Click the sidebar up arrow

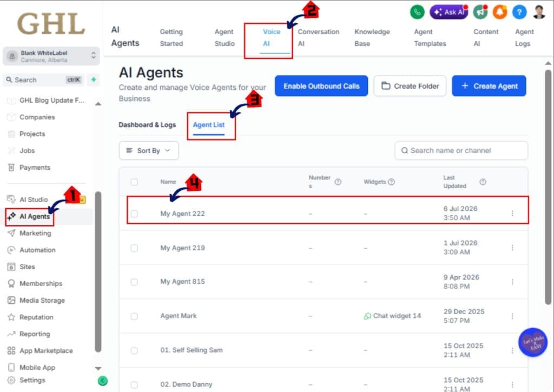pyautogui.click(x=98, y=104)
